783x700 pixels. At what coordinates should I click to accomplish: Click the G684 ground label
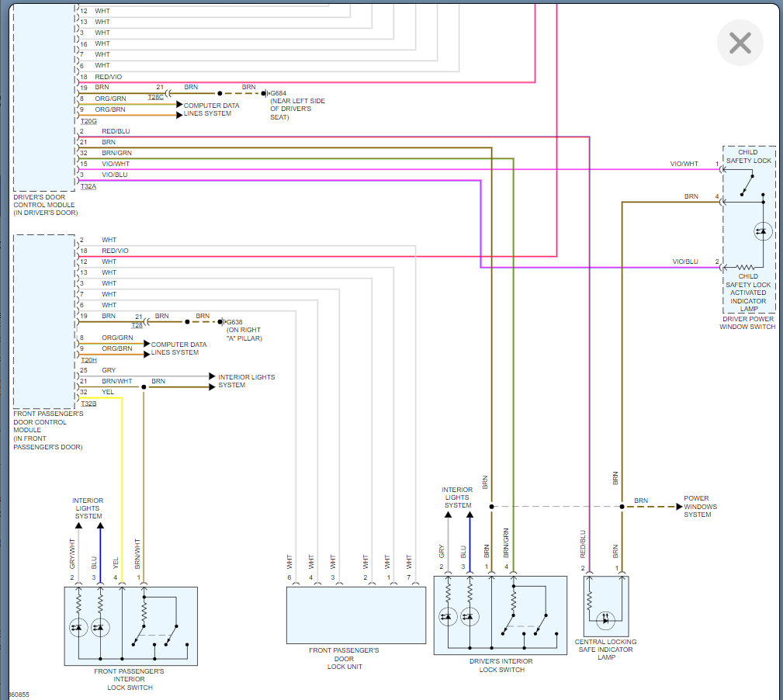[x=278, y=93]
